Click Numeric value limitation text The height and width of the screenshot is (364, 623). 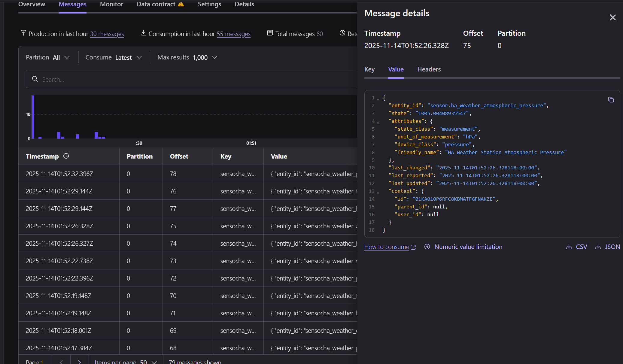tap(468, 247)
